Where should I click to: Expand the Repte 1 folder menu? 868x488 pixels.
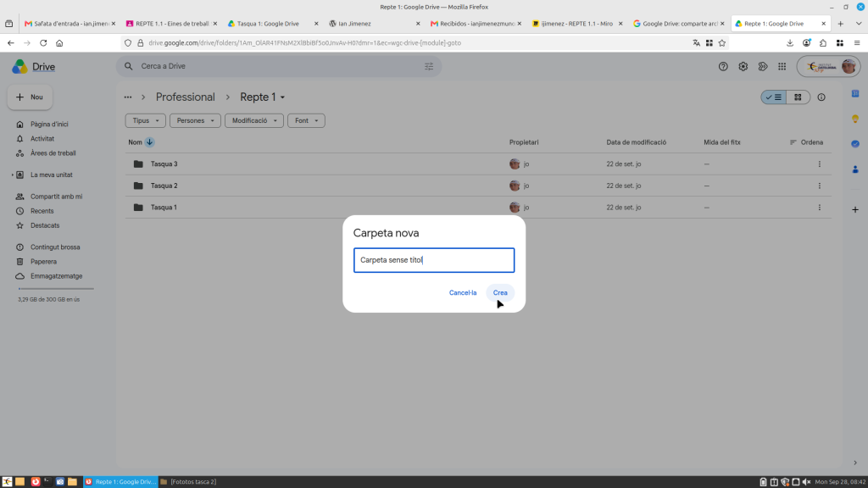coord(282,97)
